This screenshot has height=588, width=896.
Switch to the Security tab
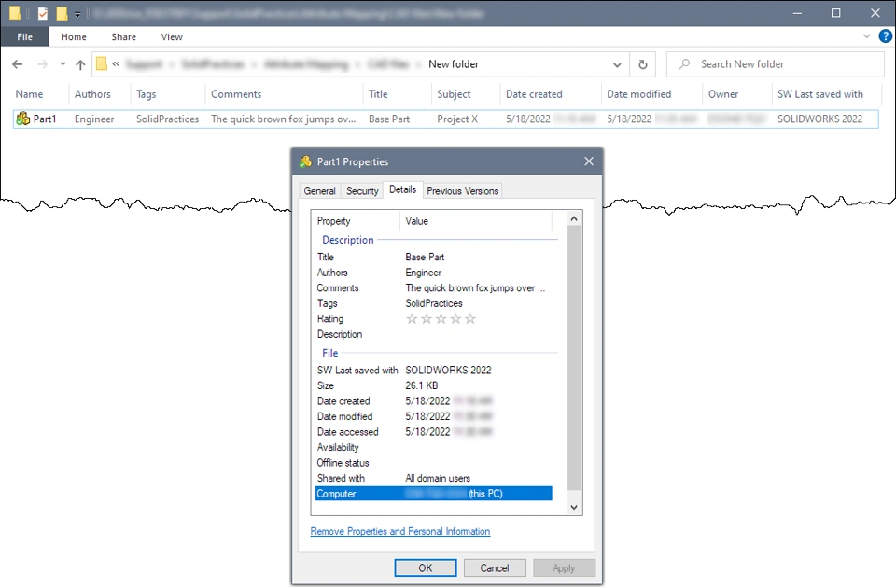click(x=362, y=190)
